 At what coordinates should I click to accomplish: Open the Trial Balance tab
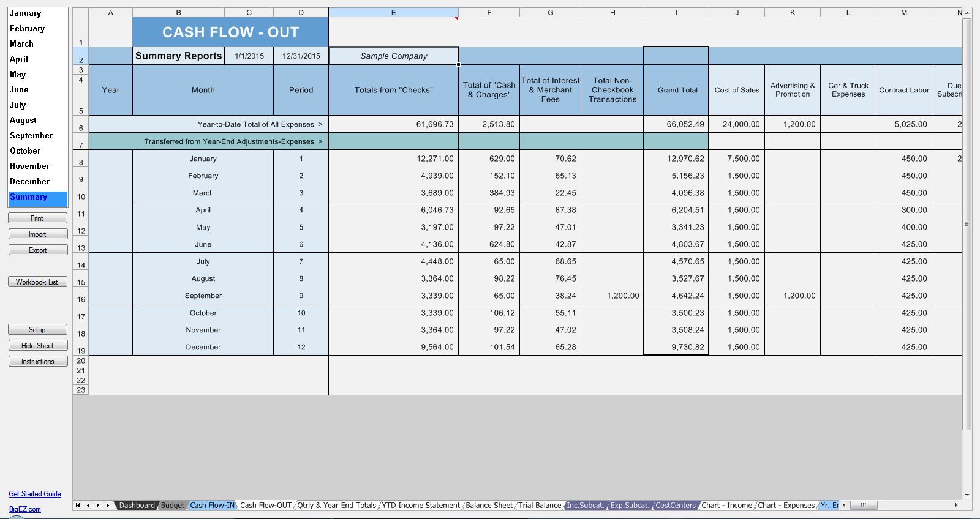(540, 506)
